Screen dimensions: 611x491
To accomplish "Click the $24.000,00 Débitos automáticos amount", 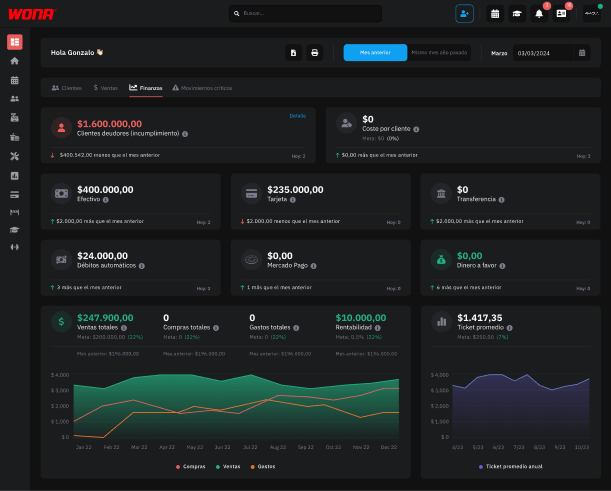I will point(102,256).
